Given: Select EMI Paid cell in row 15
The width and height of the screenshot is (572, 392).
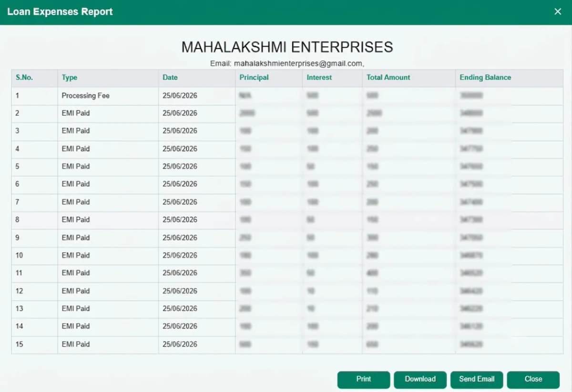Looking at the screenshot, I should 108,344.
